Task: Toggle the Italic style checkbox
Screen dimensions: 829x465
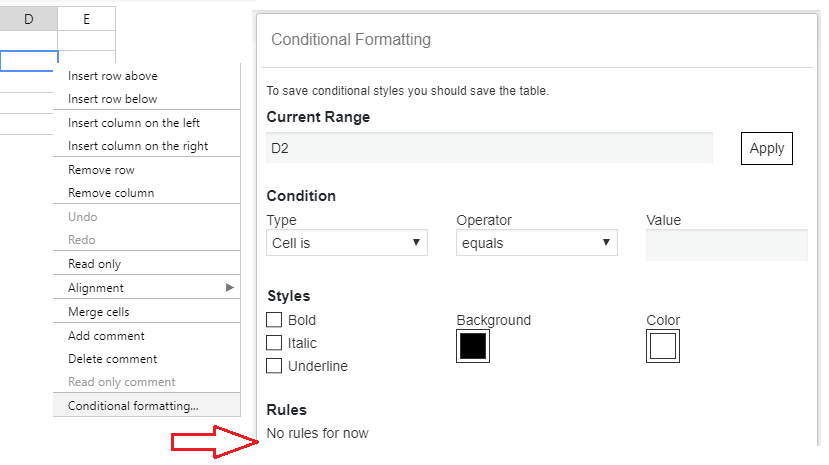Action: tap(274, 343)
